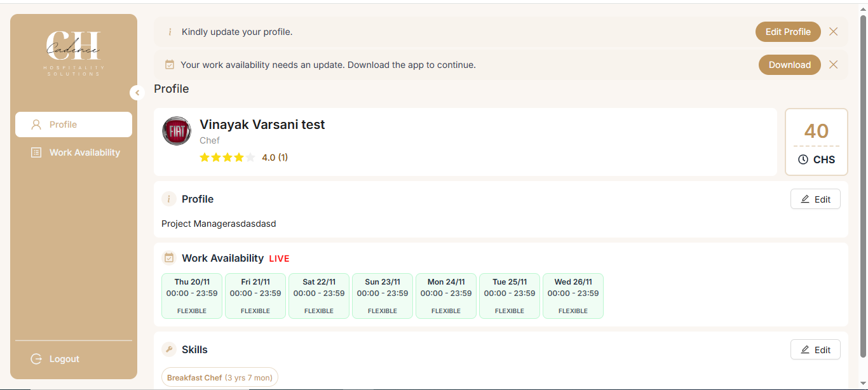Screen dimensions: 868x390
Task: Click the Download app button
Action: (789, 65)
